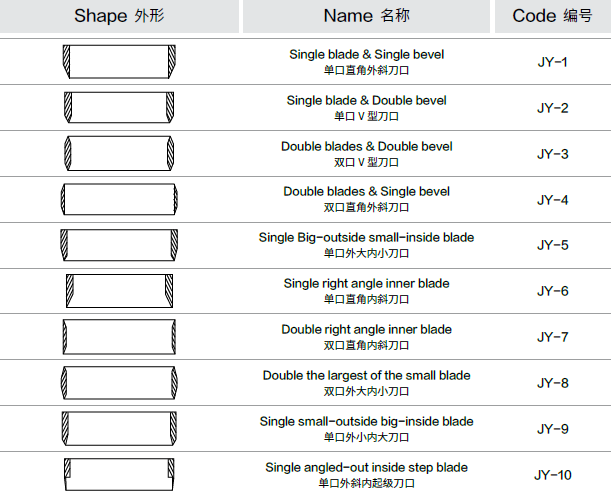Select the code JY-7

pos(552,337)
